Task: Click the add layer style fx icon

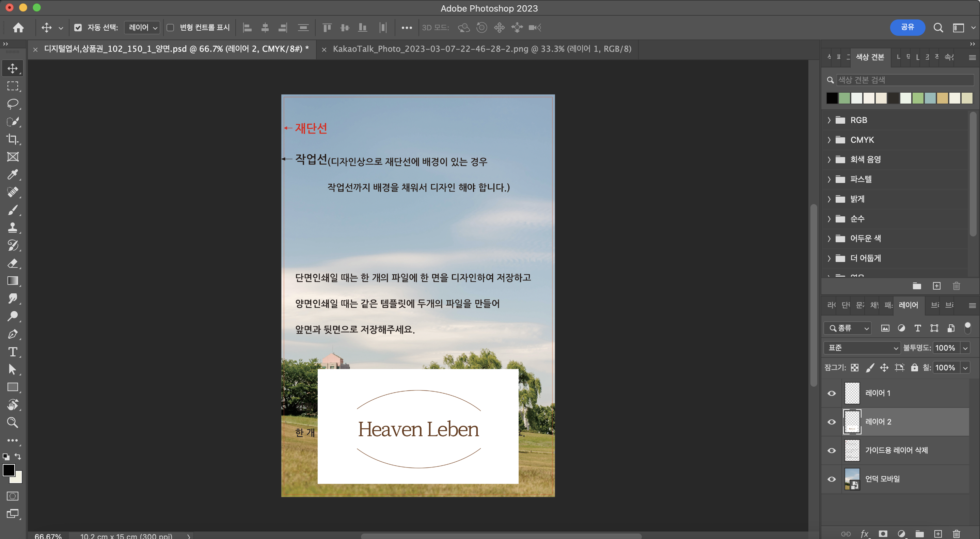Action: click(x=864, y=534)
